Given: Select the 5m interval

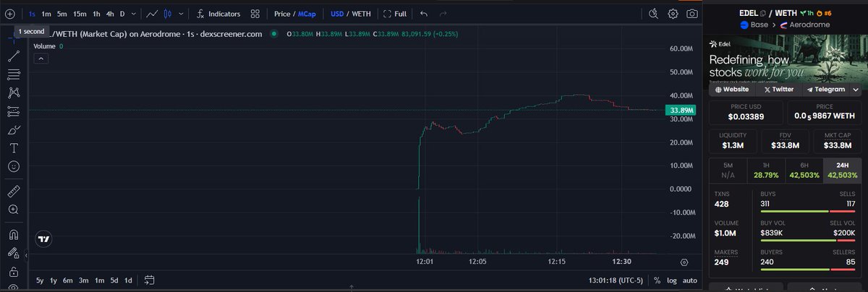Looking at the screenshot, I should click(62, 13).
